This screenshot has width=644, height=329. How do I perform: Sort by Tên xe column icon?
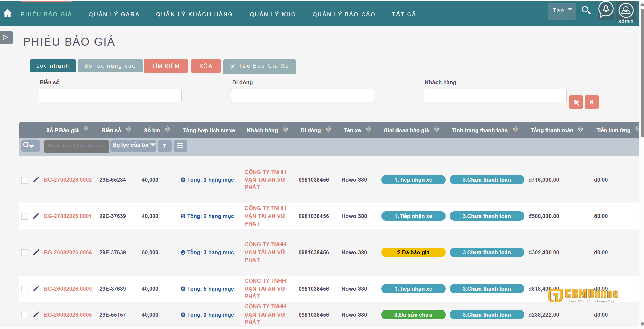coord(368,129)
